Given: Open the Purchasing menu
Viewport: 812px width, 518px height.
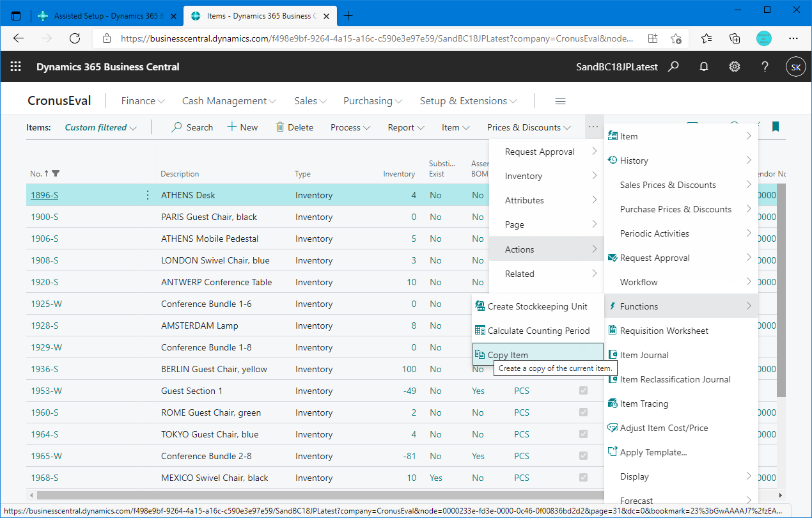Looking at the screenshot, I should pyautogui.click(x=372, y=100).
